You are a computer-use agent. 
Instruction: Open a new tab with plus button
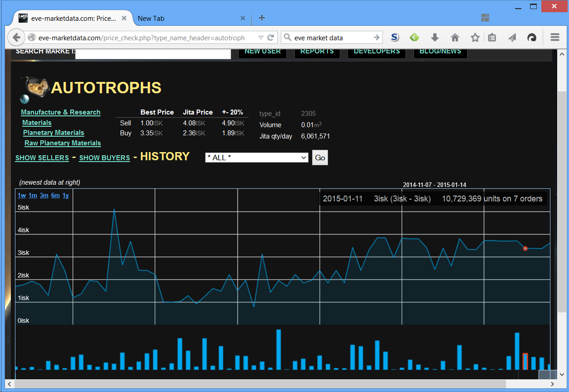(261, 18)
